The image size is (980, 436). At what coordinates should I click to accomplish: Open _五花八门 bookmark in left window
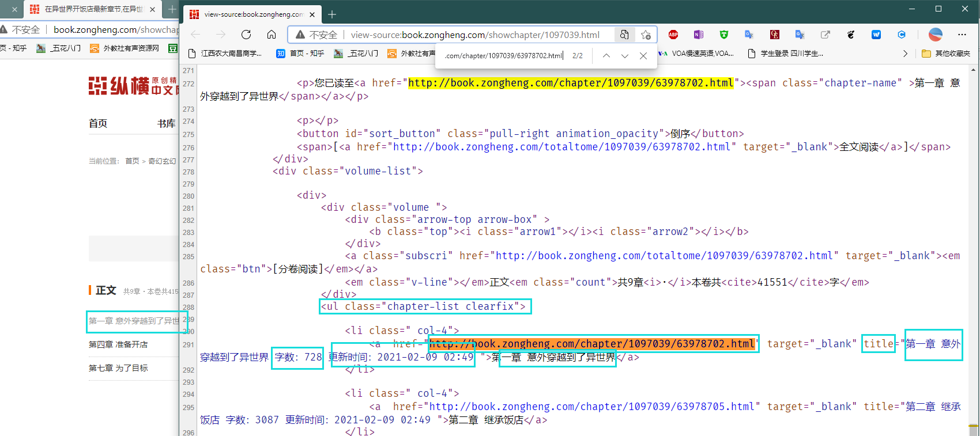pos(58,48)
